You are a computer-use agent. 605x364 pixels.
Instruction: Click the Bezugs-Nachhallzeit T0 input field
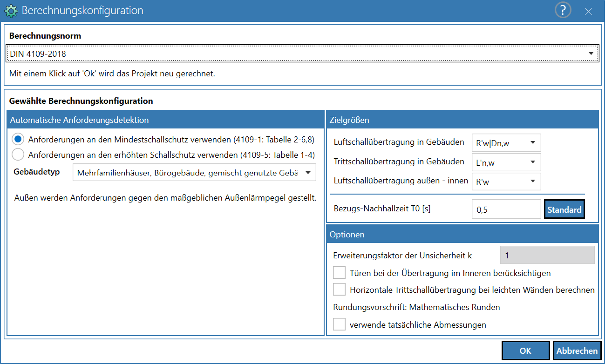click(x=506, y=209)
